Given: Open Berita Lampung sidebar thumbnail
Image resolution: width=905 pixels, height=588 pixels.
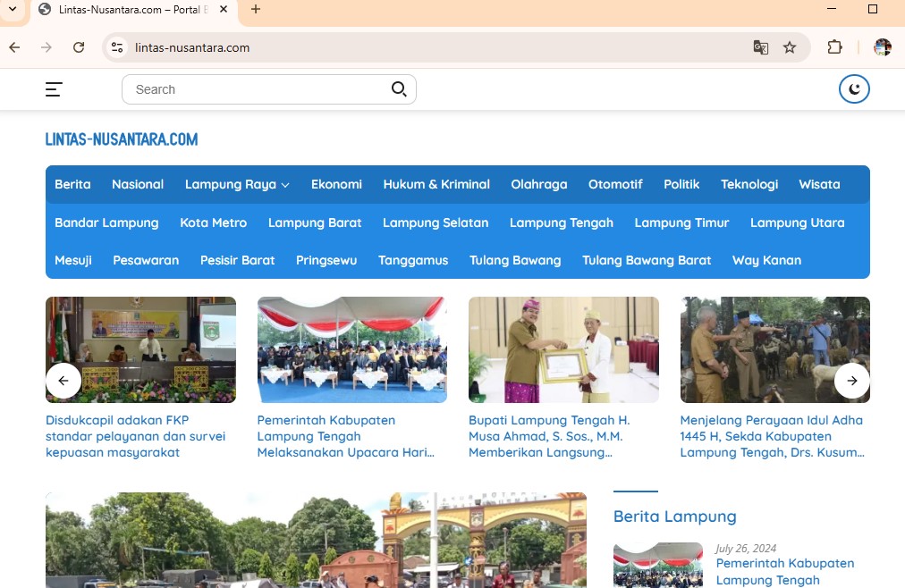Looking at the screenshot, I should (x=658, y=565).
